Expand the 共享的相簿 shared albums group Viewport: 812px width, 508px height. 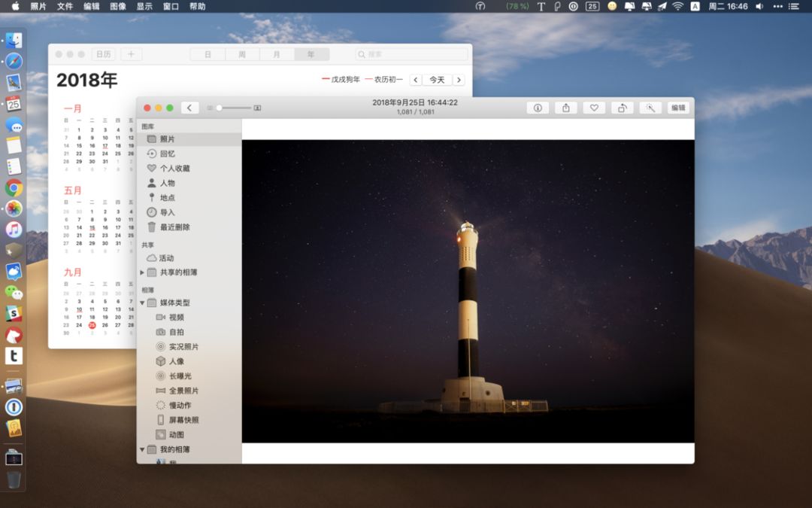click(142, 272)
